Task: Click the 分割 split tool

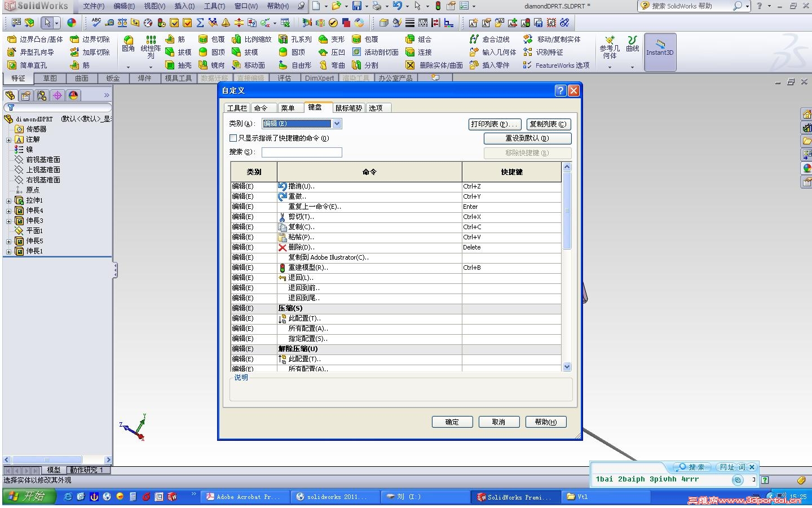Action: 365,65
